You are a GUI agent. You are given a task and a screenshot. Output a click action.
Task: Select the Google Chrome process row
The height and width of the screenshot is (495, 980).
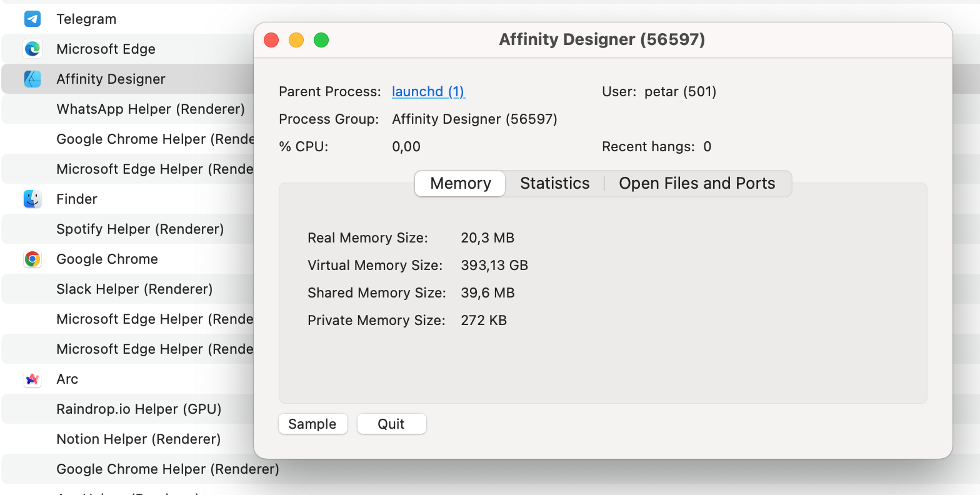[127, 259]
